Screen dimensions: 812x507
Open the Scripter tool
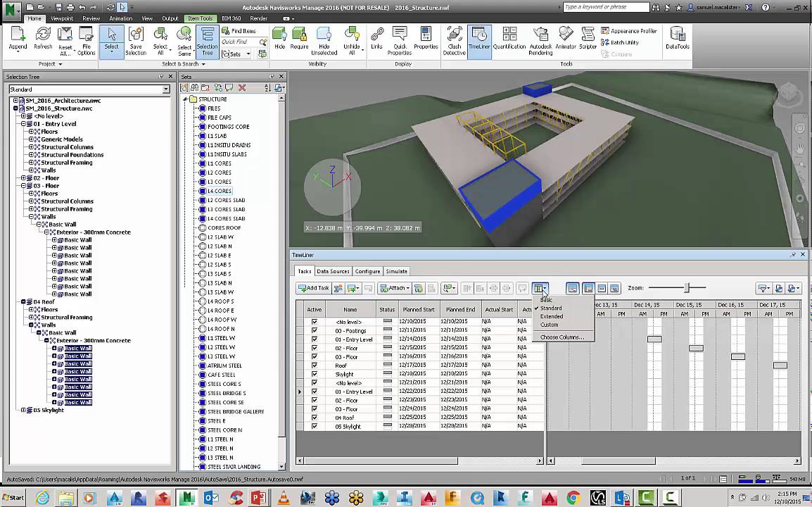click(x=588, y=39)
